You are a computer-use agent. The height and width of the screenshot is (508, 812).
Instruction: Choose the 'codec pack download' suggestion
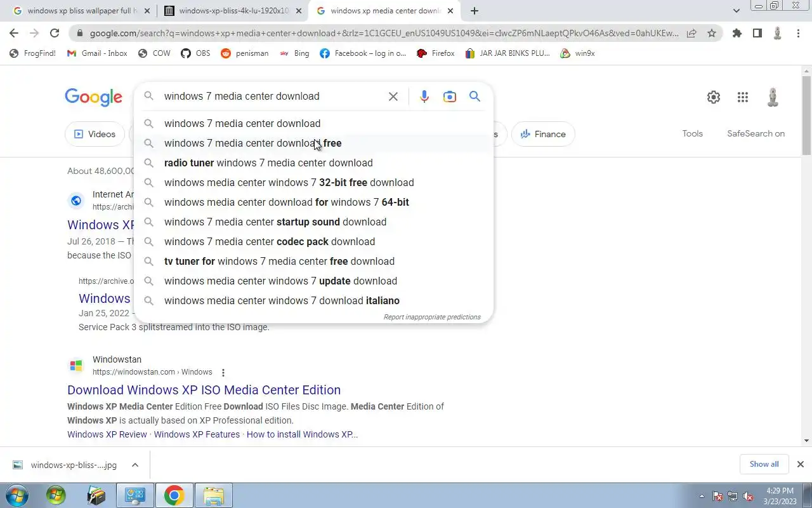point(313,241)
